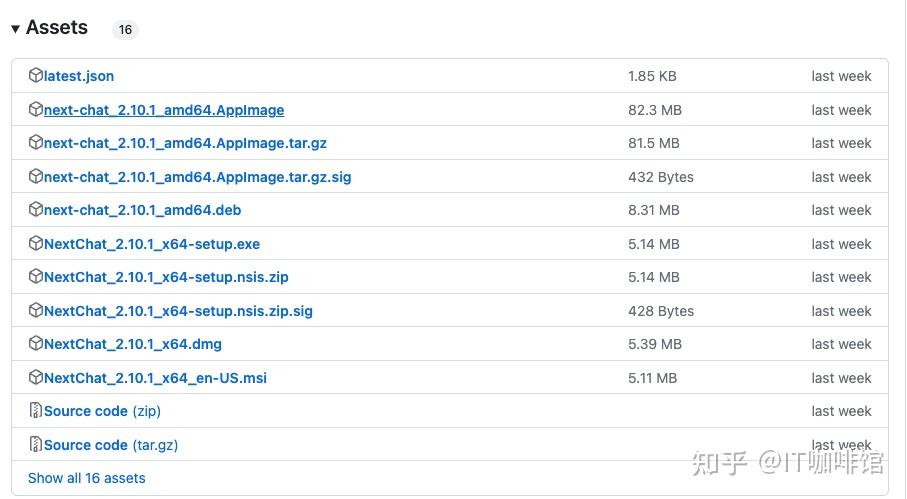Download Source code (zip)
The width and height of the screenshot is (907, 499).
click(102, 411)
